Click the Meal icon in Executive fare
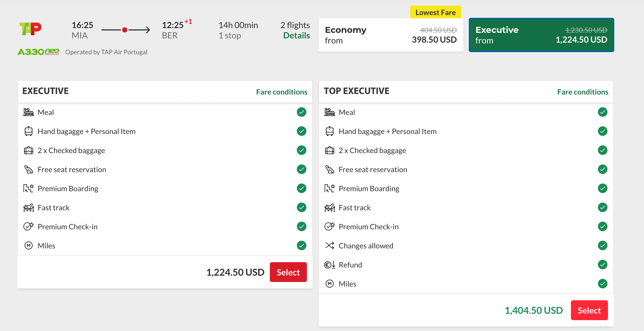The height and width of the screenshot is (331, 644). tap(28, 112)
